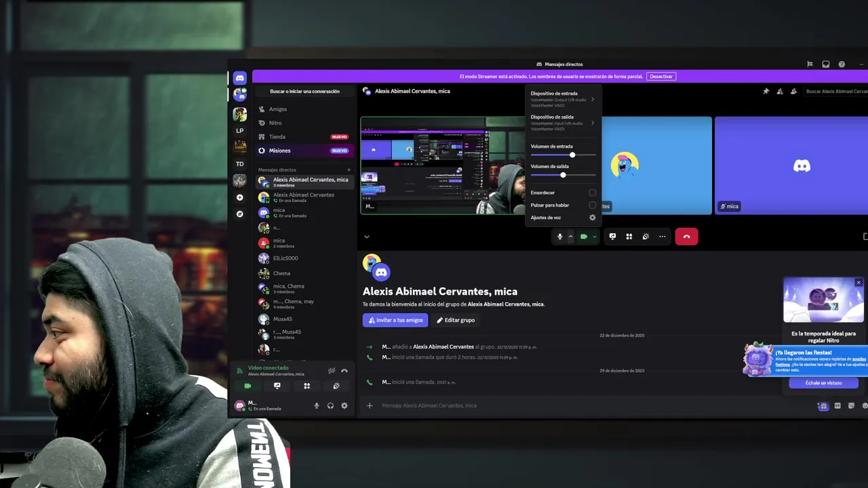Open more call options three dots
The width and height of the screenshot is (868, 488).
pyautogui.click(x=663, y=237)
